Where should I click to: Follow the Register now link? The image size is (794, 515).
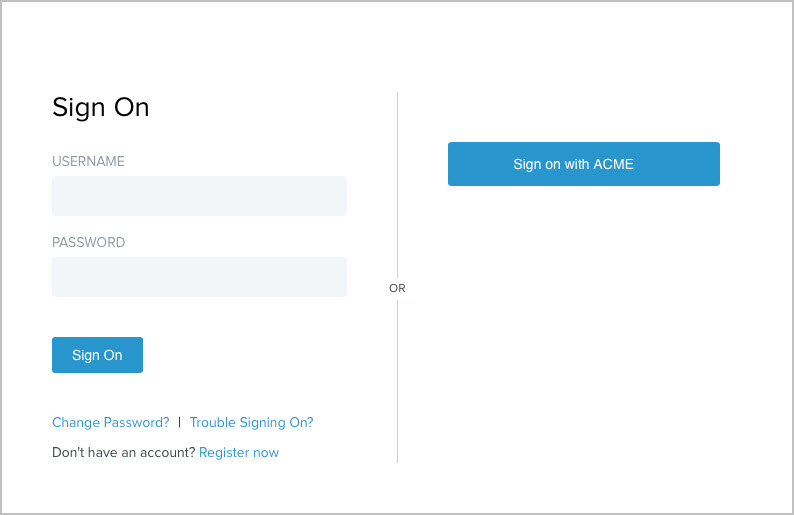coord(239,452)
